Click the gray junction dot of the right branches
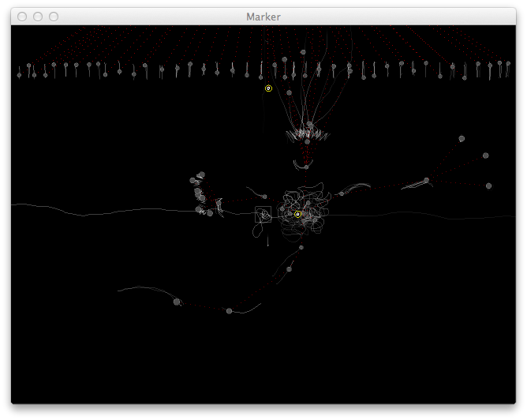The width and height of the screenshot is (527, 420). [426, 181]
